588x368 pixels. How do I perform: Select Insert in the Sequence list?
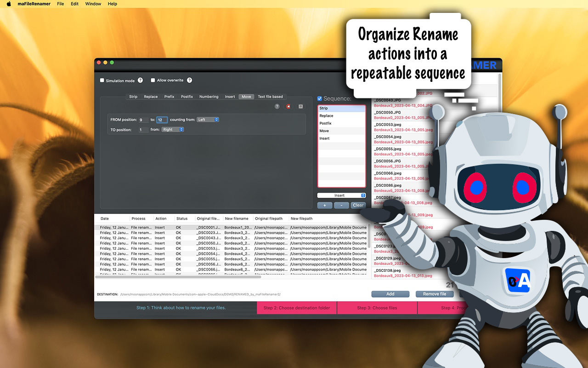(342, 138)
